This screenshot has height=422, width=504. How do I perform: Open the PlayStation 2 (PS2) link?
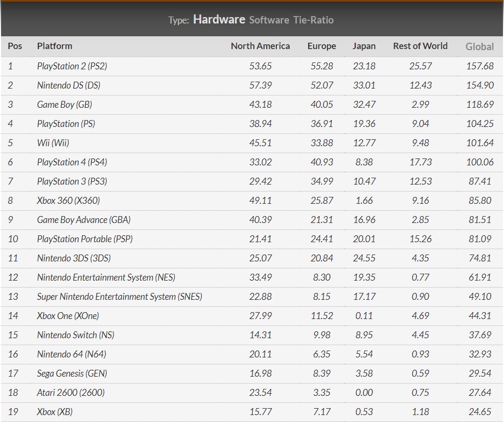72,66
